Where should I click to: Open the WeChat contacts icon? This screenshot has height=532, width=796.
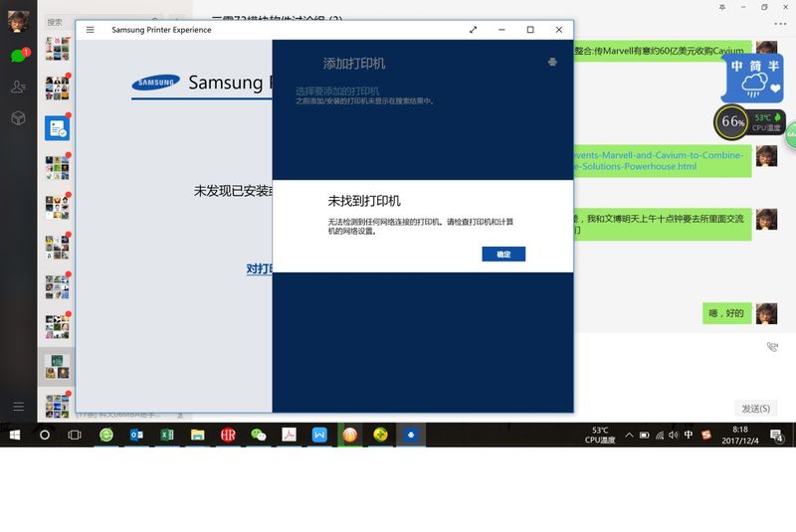pyautogui.click(x=18, y=88)
